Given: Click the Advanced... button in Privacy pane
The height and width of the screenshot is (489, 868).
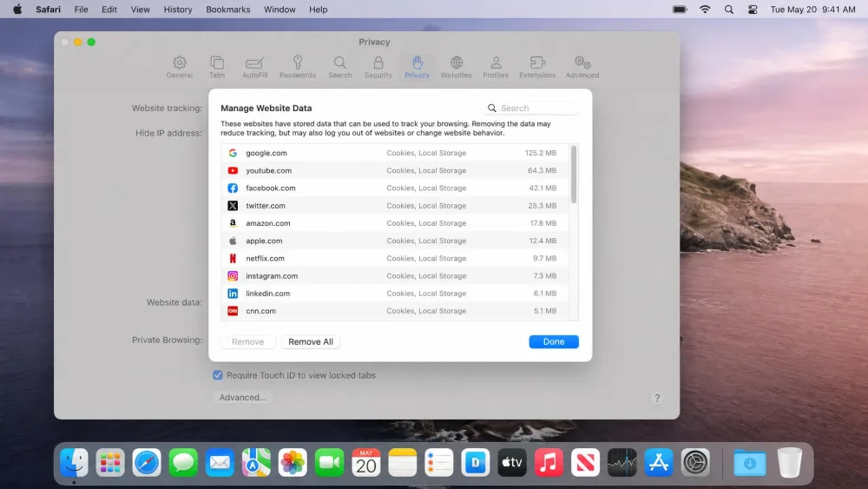Looking at the screenshot, I should (x=242, y=397).
